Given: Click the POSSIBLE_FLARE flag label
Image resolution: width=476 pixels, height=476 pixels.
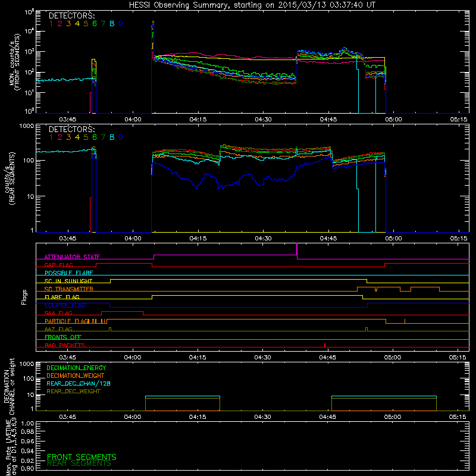Looking at the screenshot, I should tap(68, 273).
